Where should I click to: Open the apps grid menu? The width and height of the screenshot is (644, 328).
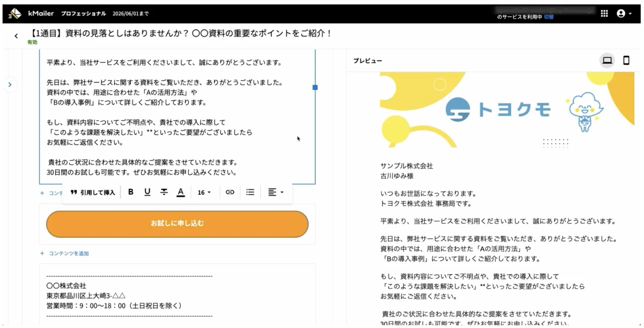(604, 13)
